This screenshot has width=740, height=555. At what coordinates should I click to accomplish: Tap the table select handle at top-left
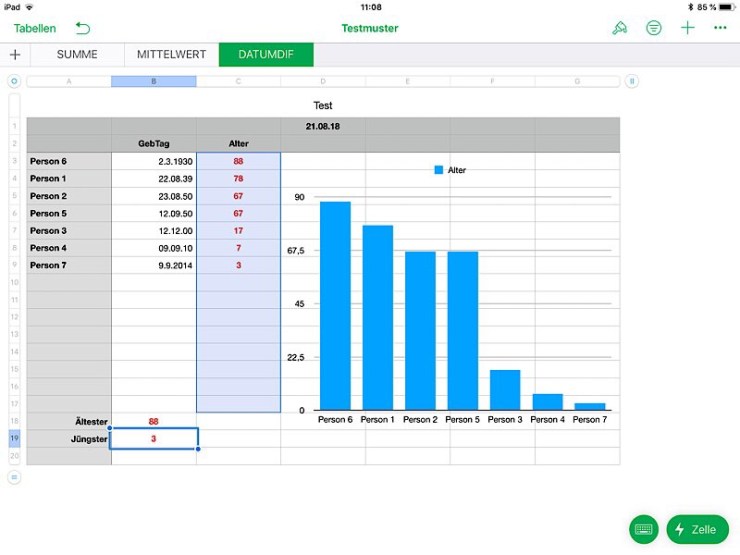click(x=14, y=82)
